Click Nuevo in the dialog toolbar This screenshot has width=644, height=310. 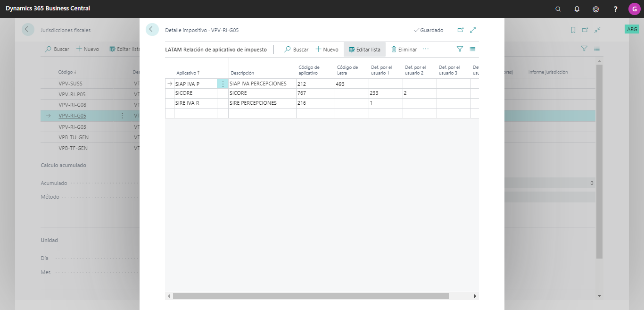(327, 49)
